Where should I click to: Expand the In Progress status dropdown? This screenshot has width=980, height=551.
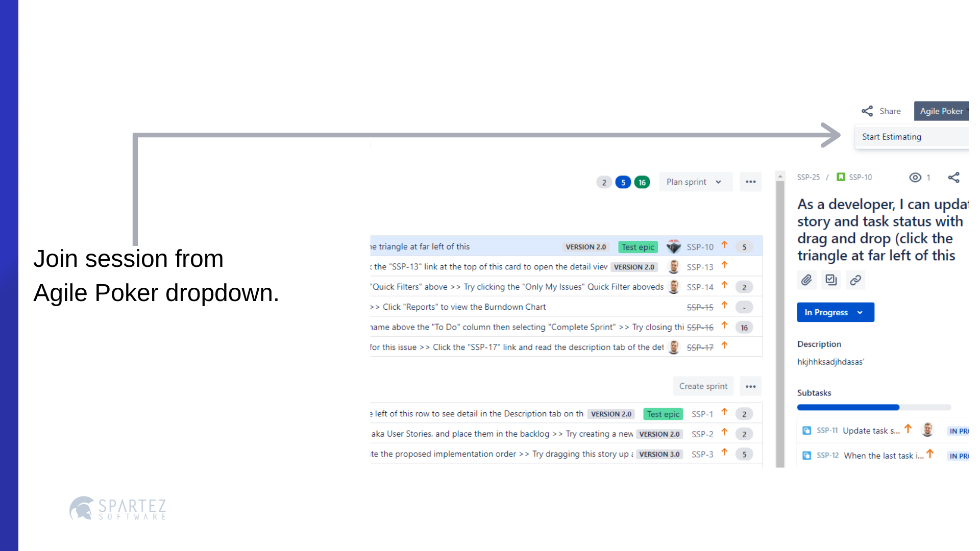point(835,312)
